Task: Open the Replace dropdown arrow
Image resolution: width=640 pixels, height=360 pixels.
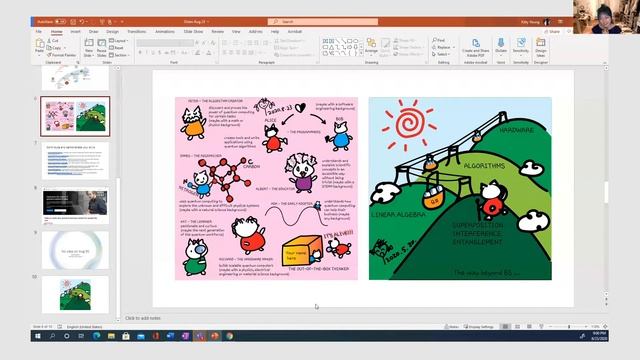Action: pyautogui.click(x=453, y=47)
